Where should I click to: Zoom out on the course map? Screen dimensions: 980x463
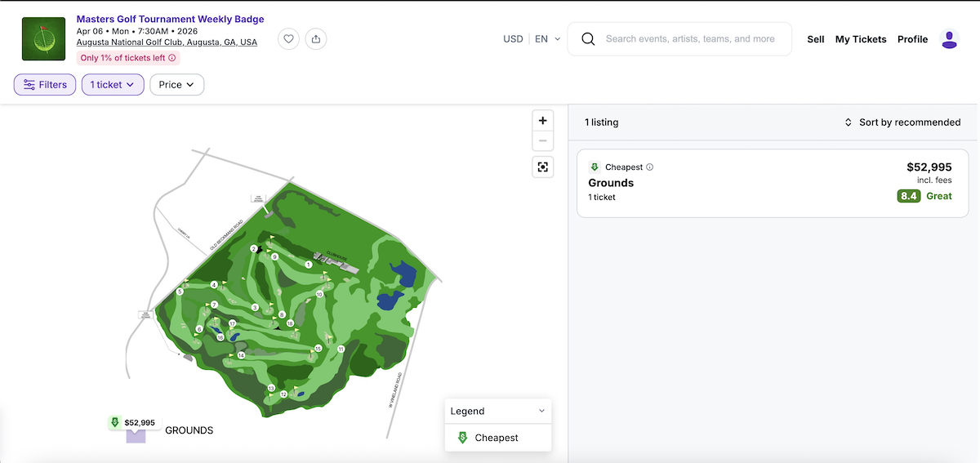(x=543, y=140)
